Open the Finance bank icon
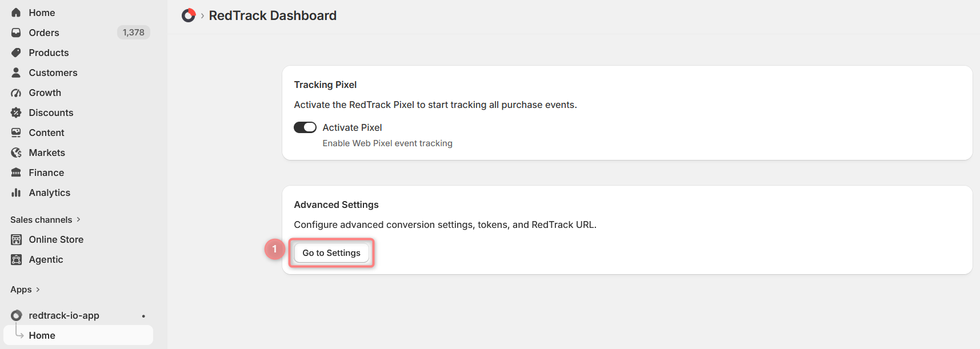This screenshot has height=349, width=980. [x=16, y=173]
